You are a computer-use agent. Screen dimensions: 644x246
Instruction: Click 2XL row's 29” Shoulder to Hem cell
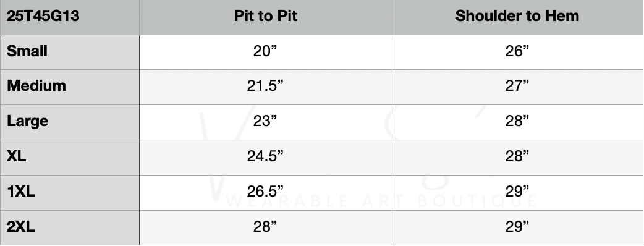click(517, 228)
